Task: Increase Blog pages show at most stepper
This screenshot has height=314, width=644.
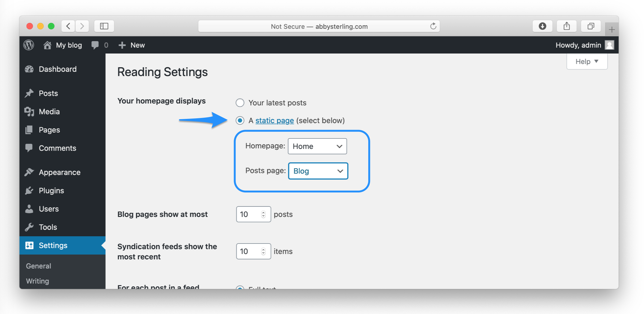Action: click(x=263, y=212)
